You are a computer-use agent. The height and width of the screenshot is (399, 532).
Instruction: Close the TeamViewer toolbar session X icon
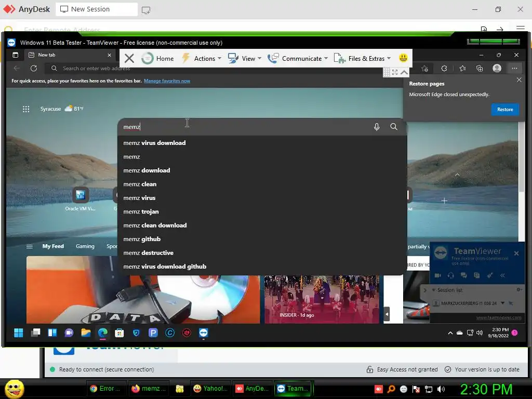129,58
